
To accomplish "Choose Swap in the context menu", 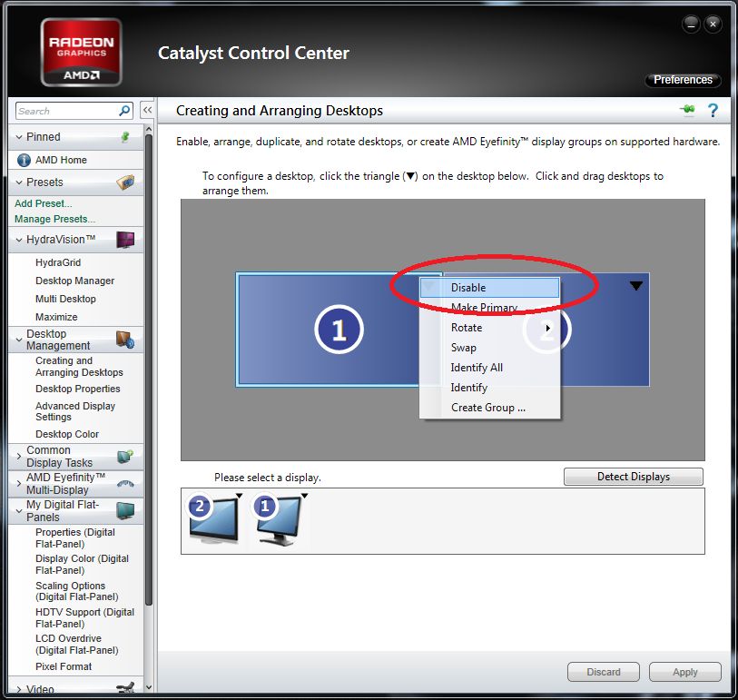I will tap(489, 348).
